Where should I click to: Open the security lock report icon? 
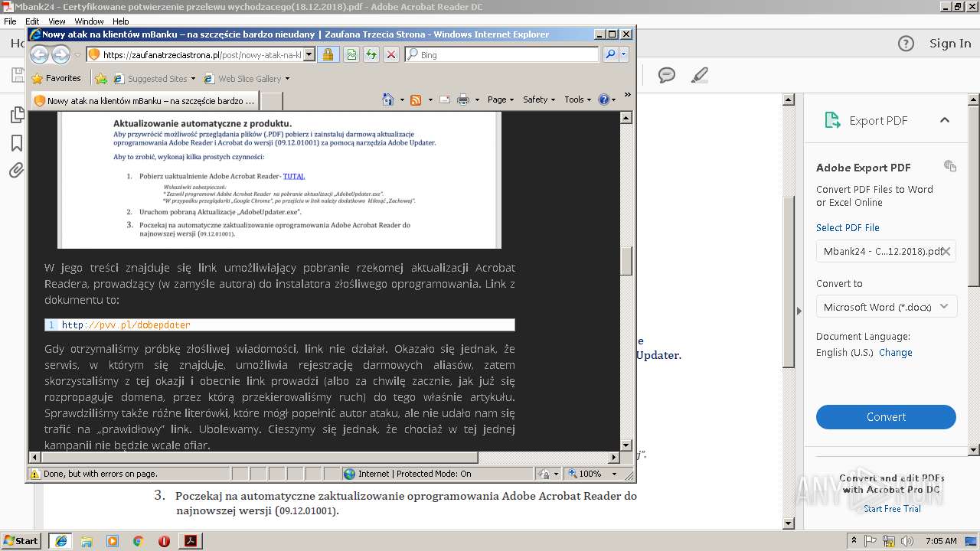tap(328, 54)
